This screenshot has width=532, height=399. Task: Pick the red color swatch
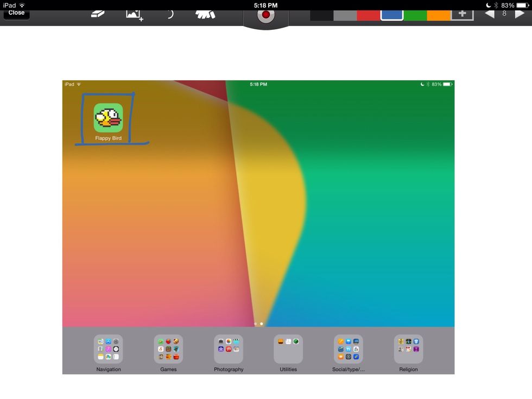(368, 15)
